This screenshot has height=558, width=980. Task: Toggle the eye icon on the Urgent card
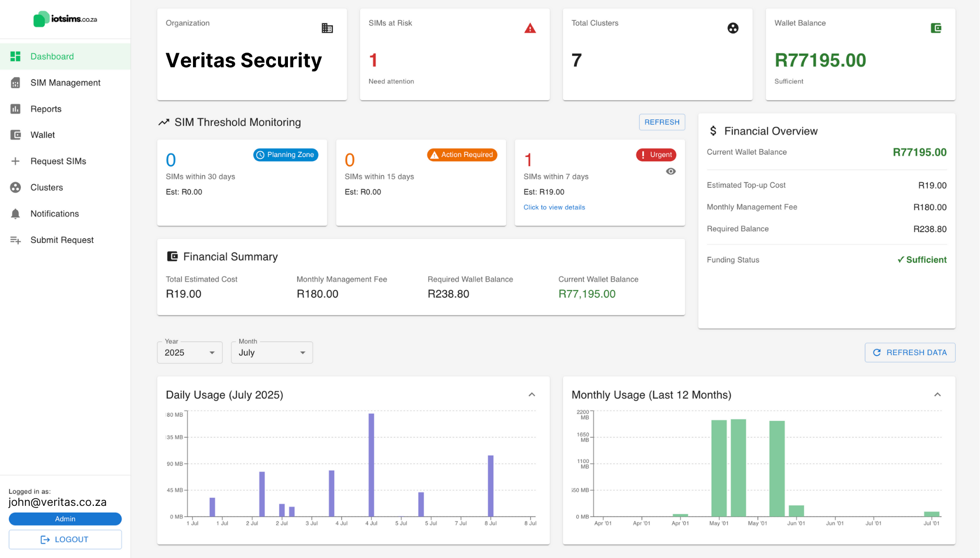671,172
